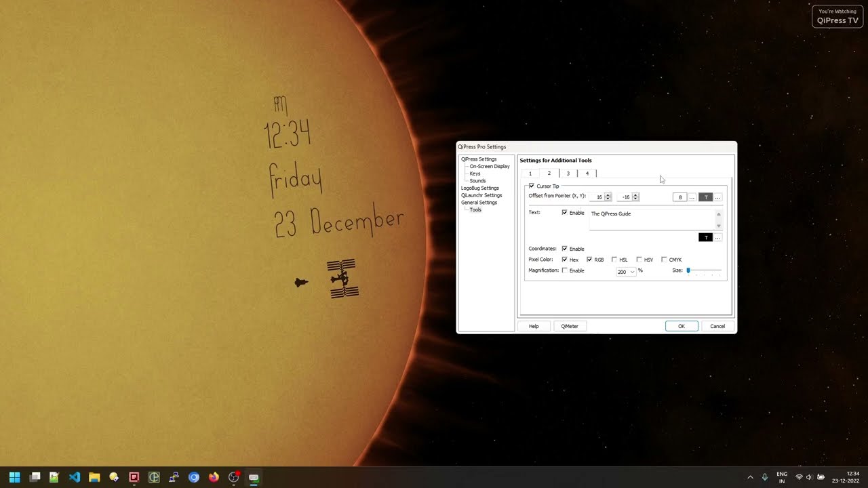
Task: Open Firefox from the taskbar
Action: coord(214,477)
